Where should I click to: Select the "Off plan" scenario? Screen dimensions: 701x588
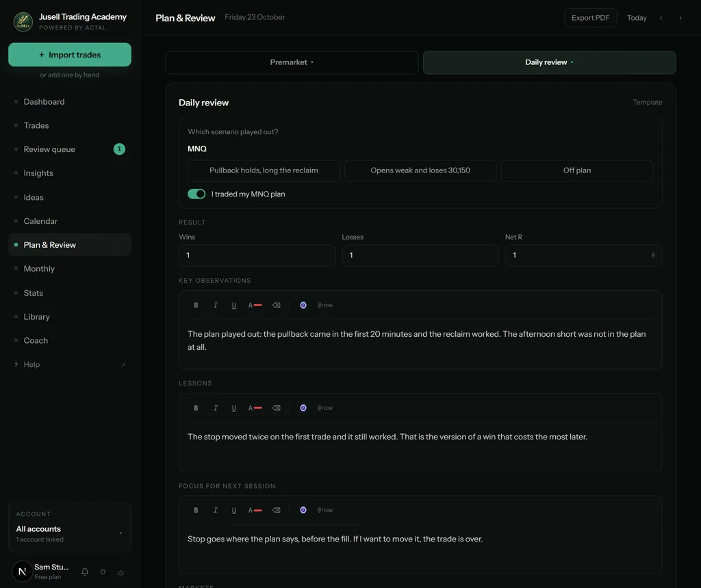576,170
